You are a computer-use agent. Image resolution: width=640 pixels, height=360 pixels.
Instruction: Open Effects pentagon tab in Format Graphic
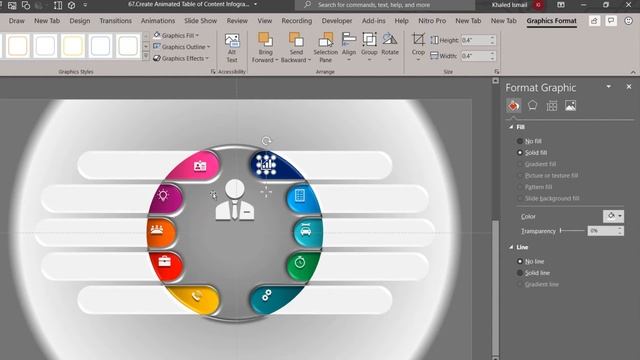(532, 105)
